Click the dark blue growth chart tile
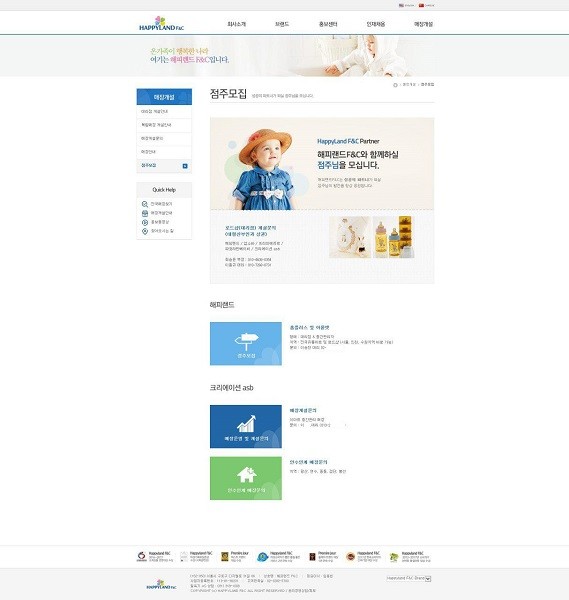569x600 pixels. point(246,426)
